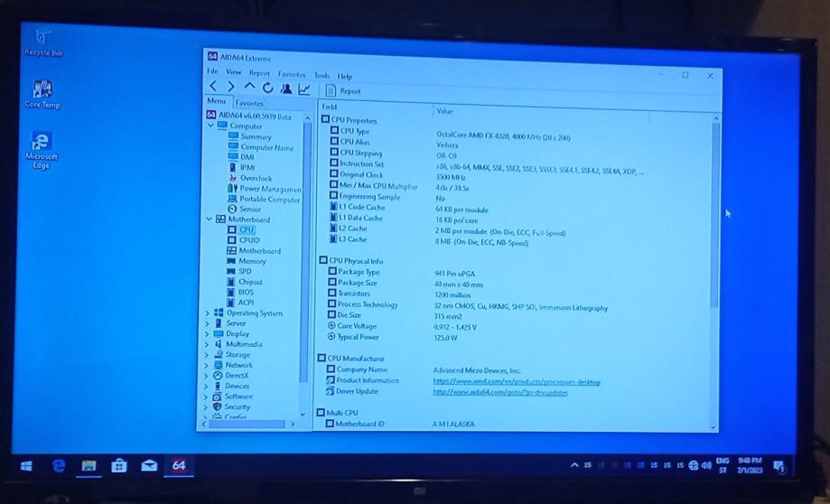Switch to the Favorites tab

(x=249, y=103)
